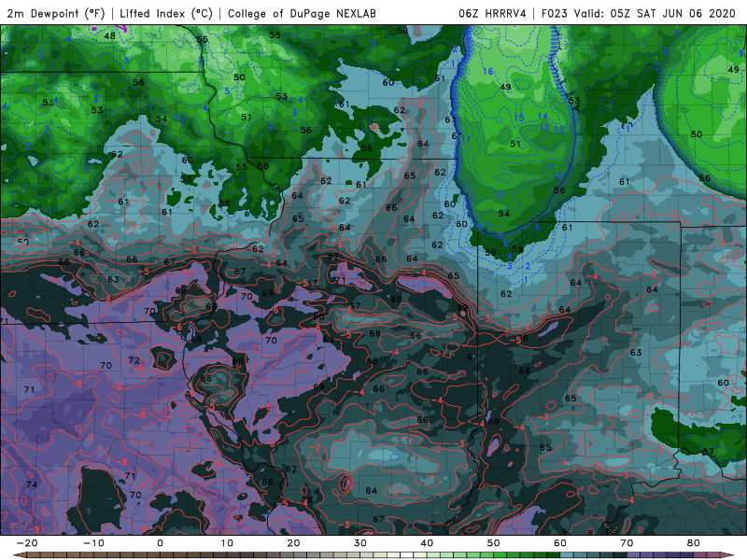
Task: Click the 80 tick label on color scale
Action: click(694, 543)
